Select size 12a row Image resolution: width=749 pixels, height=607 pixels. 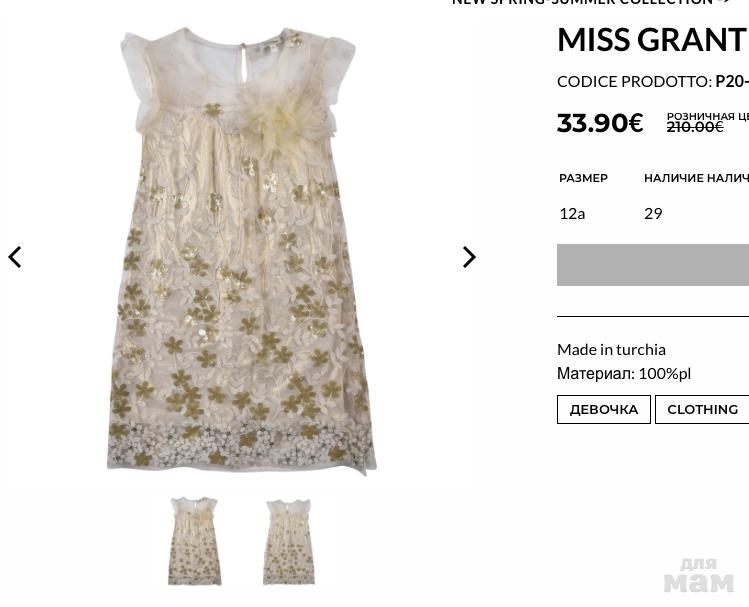click(x=653, y=213)
